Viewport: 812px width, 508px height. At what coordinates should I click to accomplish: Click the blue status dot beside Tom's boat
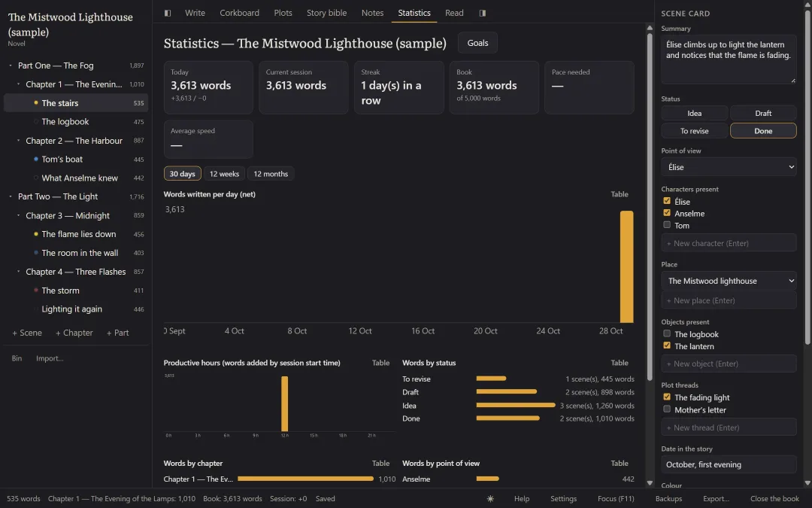coord(36,159)
